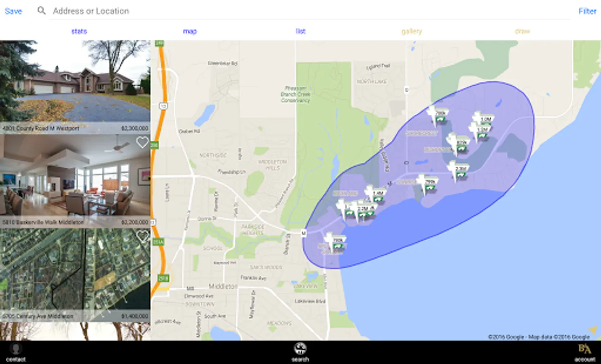The image size is (601, 364).
Task: Click the $2,300,000 price label
Action: pos(135,128)
